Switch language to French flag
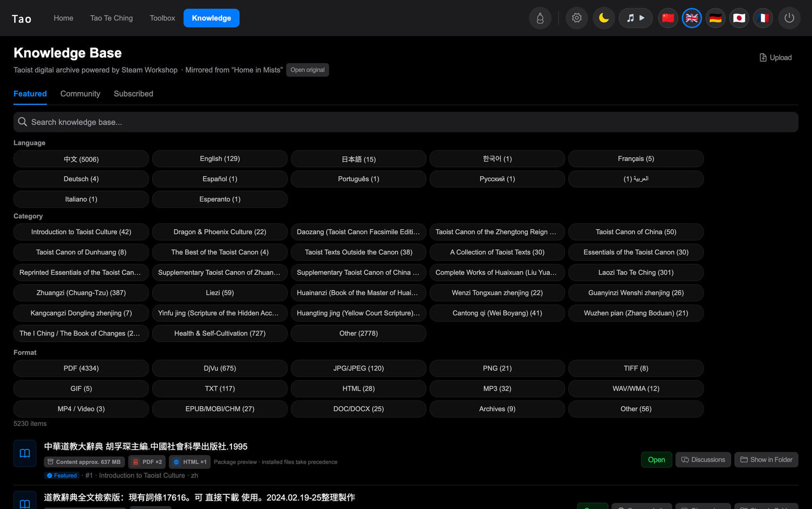This screenshot has width=812, height=509. click(x=763, y=18)
